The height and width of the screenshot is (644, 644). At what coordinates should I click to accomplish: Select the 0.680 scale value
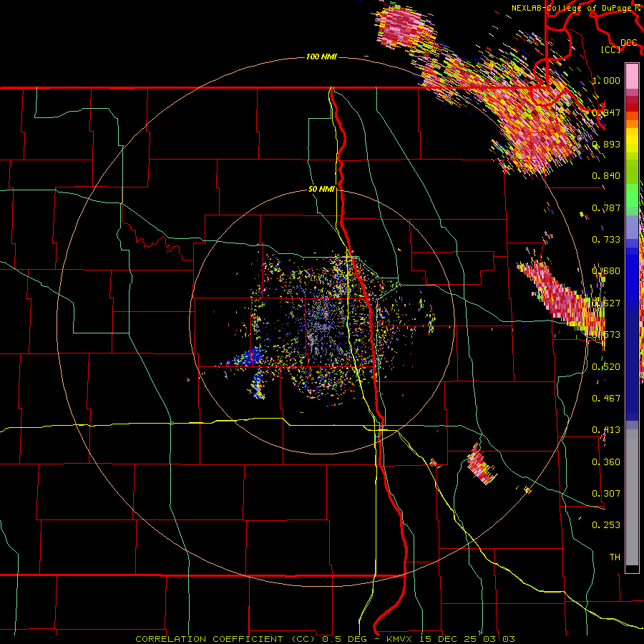point(606,271)
